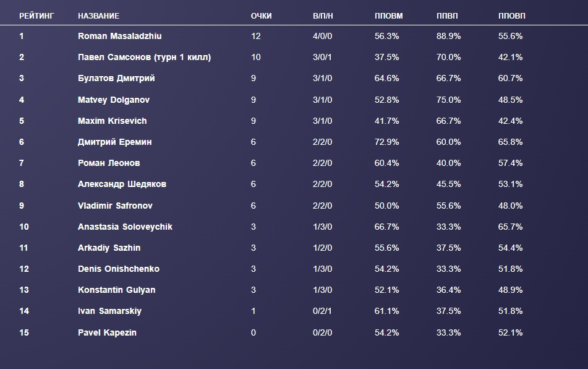Click on Anastasia Soloveychik
This screenshot has height=369, width=588.
tap(125, 227)
